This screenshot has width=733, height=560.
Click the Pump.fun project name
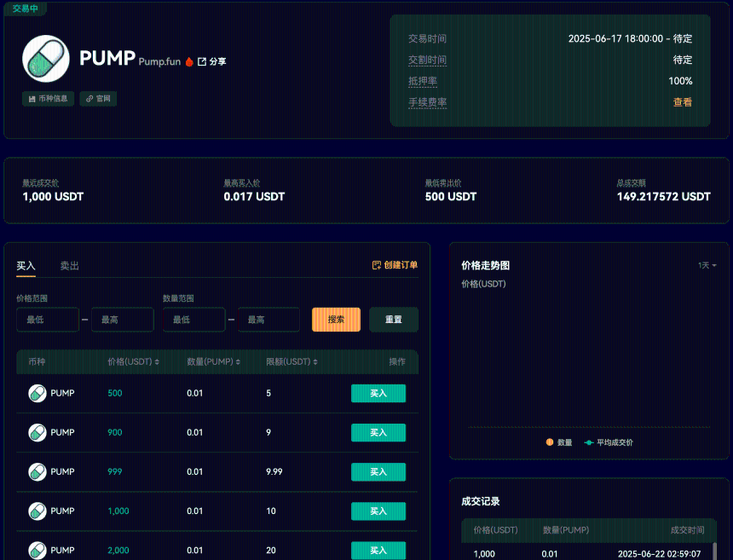pos(159,61)
